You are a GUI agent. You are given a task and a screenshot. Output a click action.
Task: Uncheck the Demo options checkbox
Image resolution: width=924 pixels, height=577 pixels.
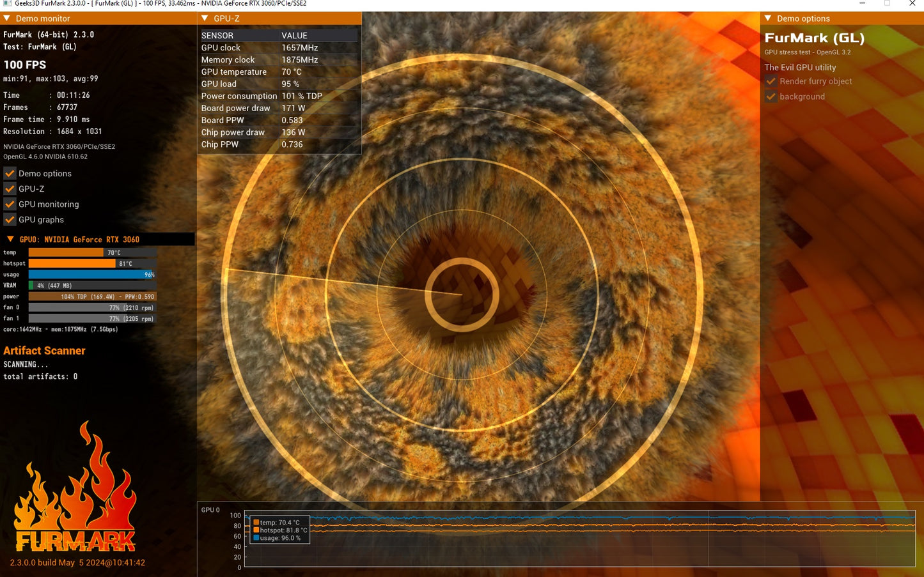(x=10, y=173)
